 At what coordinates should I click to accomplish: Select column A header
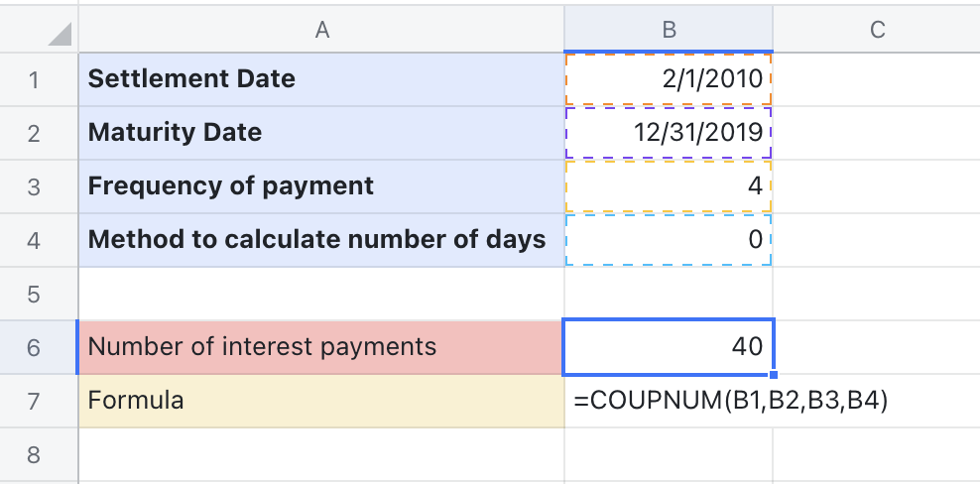321,30
